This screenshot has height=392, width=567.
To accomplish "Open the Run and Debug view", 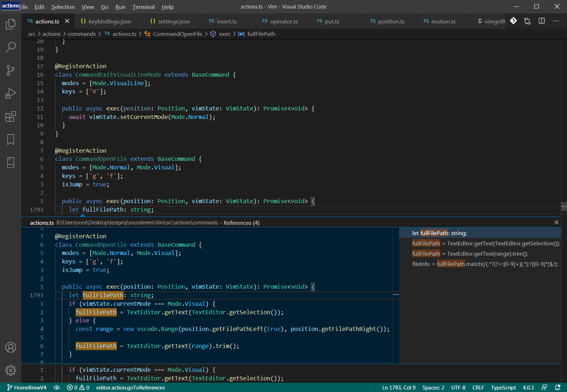I will [x=11, y=93].
